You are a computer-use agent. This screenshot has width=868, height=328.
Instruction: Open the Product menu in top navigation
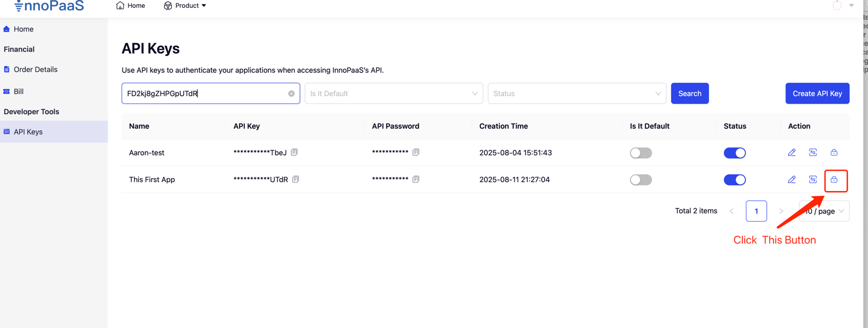185,6
